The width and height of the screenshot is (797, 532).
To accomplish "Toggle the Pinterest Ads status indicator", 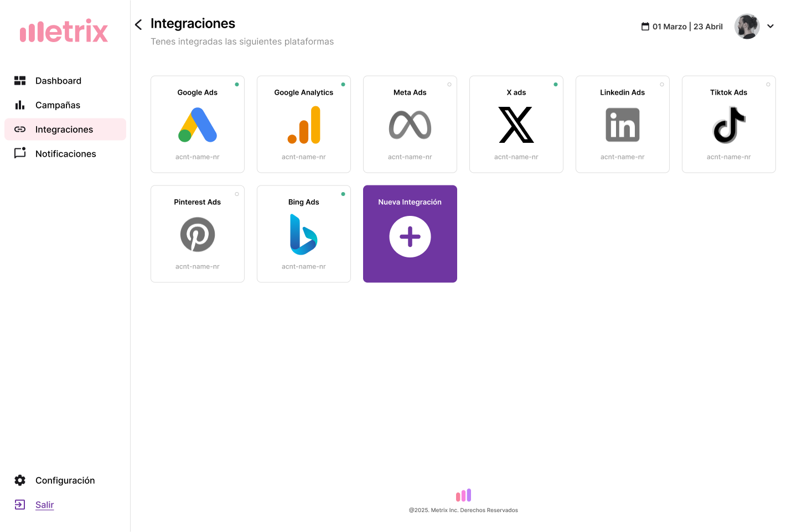I will 237,194.
